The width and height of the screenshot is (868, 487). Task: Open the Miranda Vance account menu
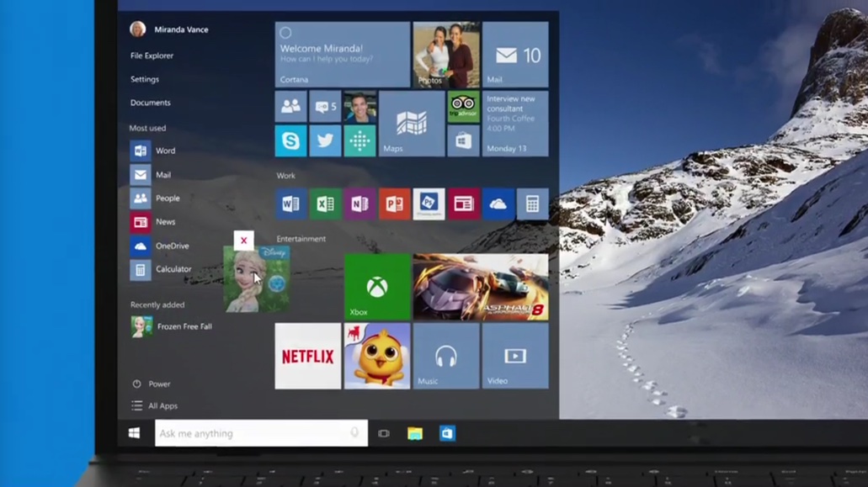pos(169,29)
